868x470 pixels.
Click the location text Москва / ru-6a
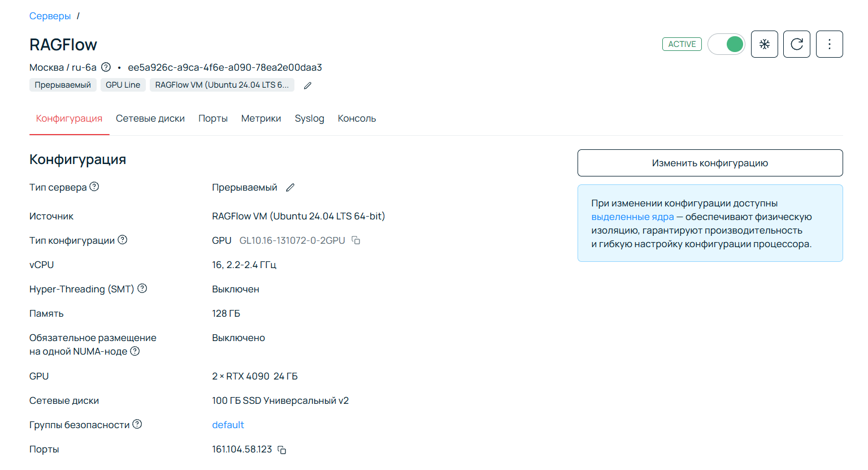click(x=63, y=67)
